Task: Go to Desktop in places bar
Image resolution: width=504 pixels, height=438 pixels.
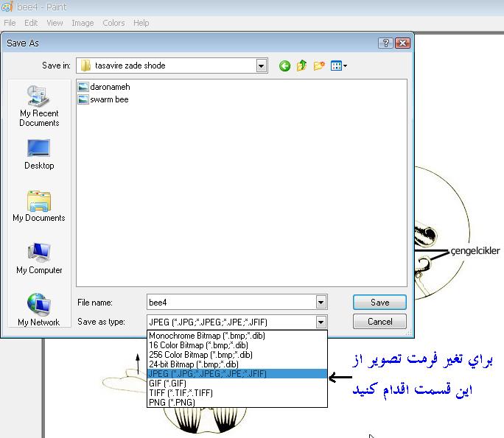Action: point(39,153)
